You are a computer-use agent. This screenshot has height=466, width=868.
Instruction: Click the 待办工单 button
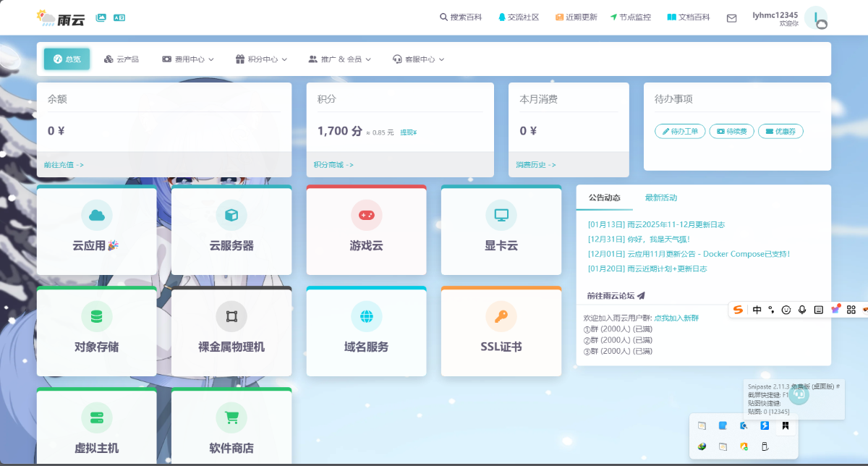[x=680, y=131]
